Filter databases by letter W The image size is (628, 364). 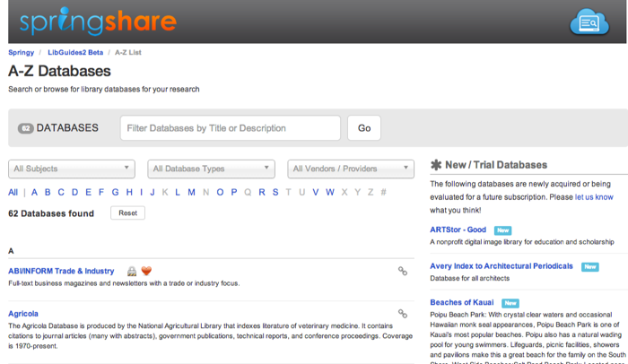pyautogui.click(x=330, y=192)
